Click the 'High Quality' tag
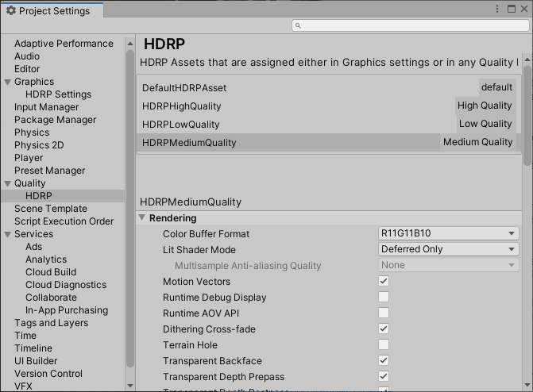The height and width of the screenshot is (392, 533). click(x=485, y=106)
